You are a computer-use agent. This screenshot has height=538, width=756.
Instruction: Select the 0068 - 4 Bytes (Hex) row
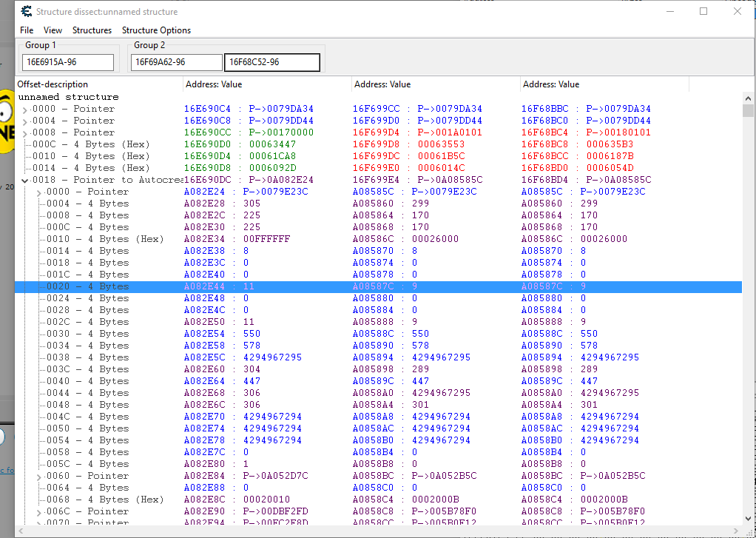(x=379, y=500)
